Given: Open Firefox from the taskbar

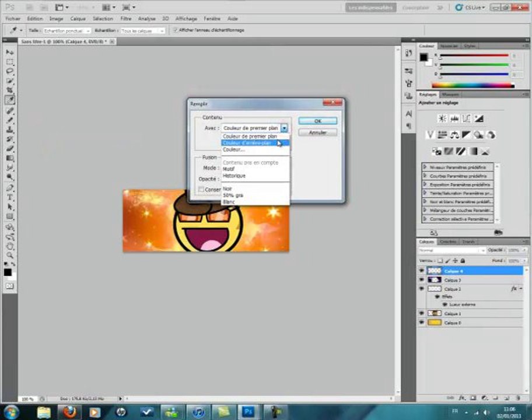Looking at the screenshot, I should pyautogui.click(x=69, y=412).
